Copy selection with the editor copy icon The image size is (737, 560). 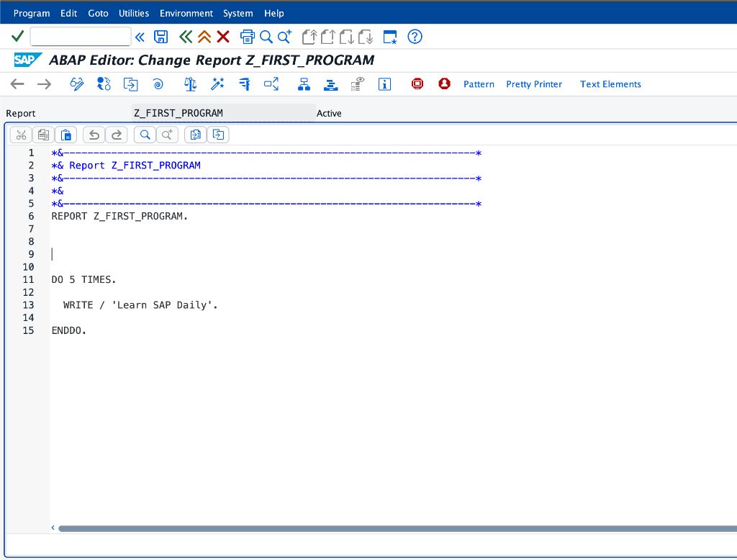(43, 135)
